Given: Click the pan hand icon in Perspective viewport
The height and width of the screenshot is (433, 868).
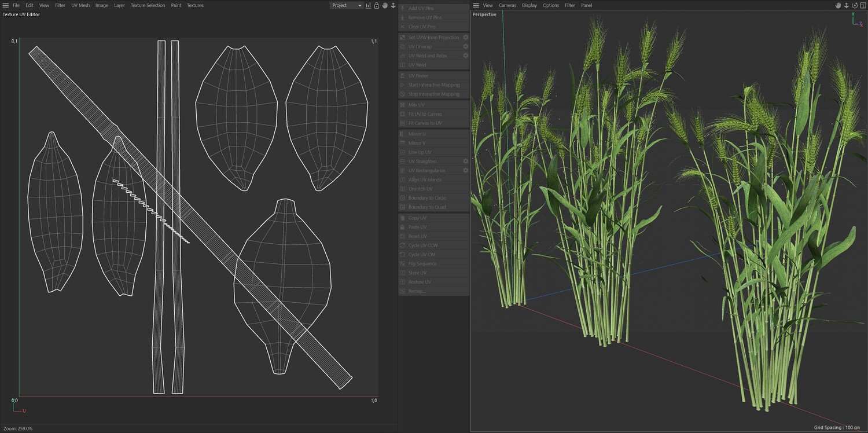Looking at the screenshot, I should click(x=838, y=5).
